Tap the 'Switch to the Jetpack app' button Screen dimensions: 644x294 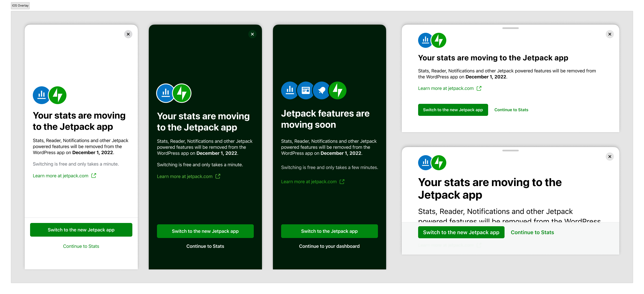(x=330, y=231)
